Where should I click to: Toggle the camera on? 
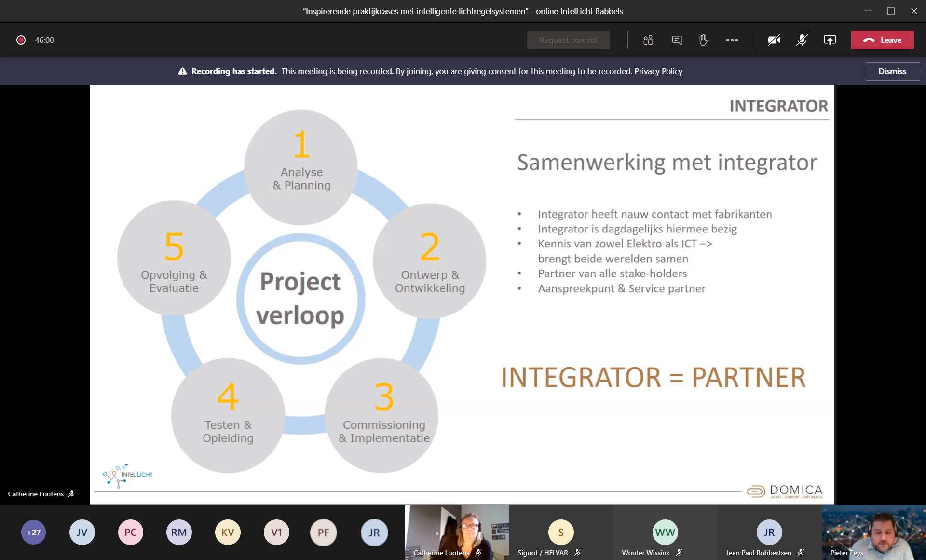pyautogui.click(x=774, y=40)
